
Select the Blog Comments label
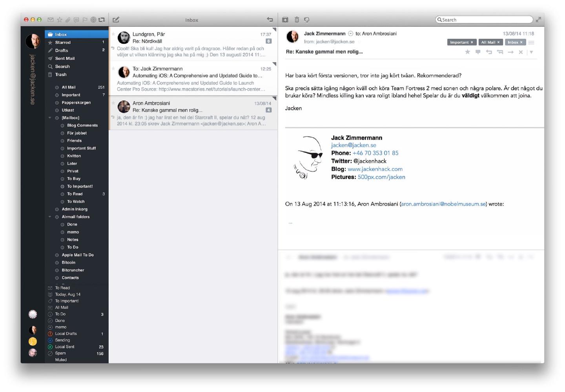point(82,125)
